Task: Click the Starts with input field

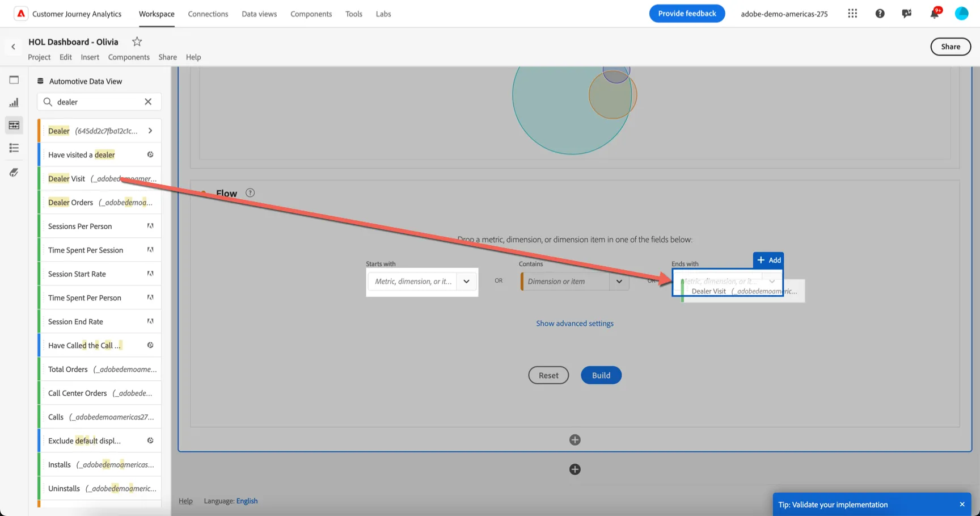Action: pos(413,282)
